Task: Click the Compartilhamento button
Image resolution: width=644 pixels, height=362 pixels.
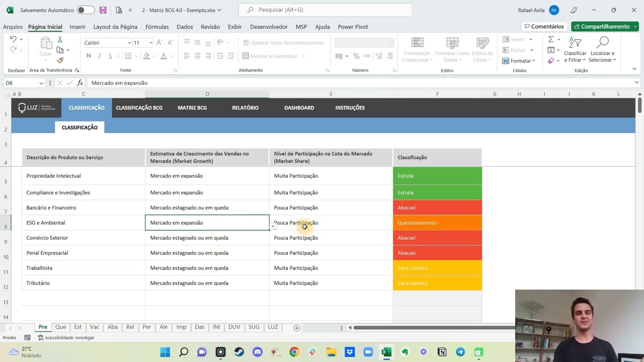Action: pyautogui.click(x=605, y=27)
